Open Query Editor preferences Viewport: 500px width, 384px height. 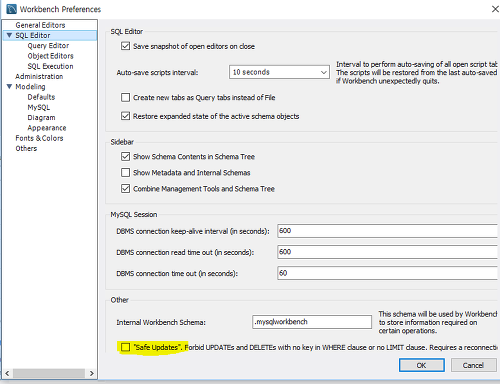tap(48, 46)
